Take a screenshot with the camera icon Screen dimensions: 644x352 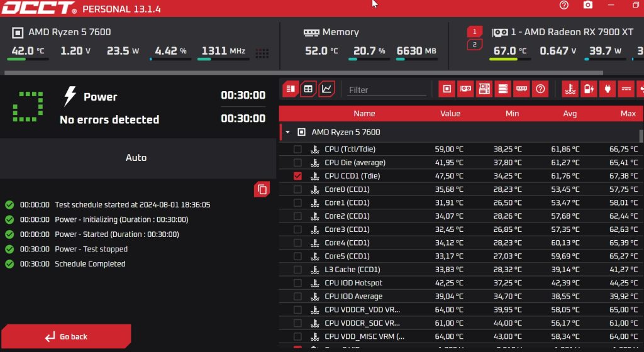point(588,5)
